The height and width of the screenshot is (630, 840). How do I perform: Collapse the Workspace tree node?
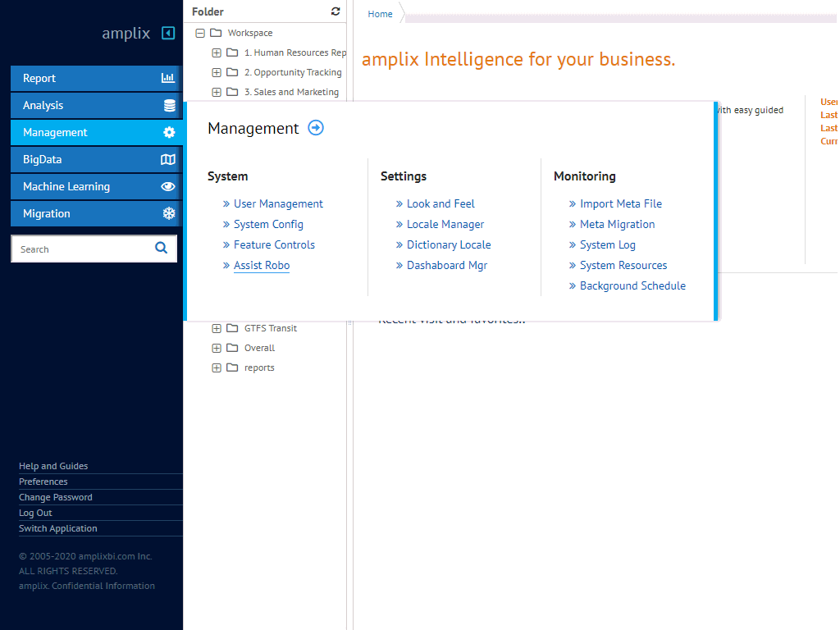pyautogui.click(x=200, y=33)
